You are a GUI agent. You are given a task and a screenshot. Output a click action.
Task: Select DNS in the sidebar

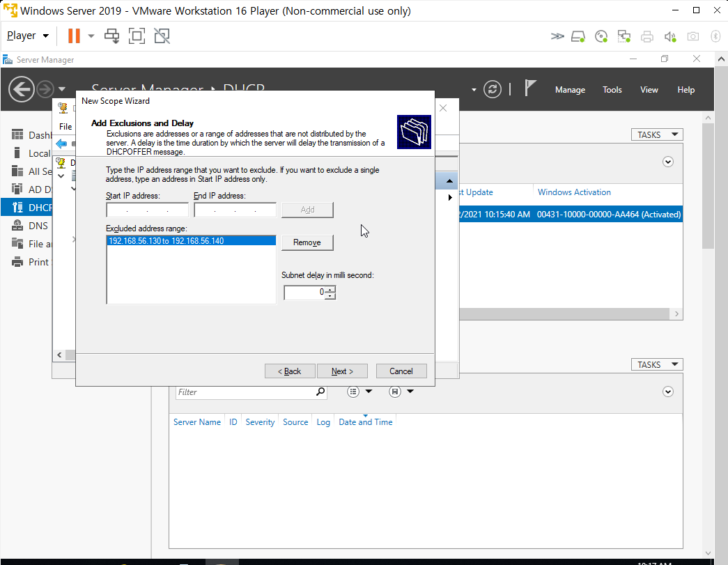tap(31, 226)
